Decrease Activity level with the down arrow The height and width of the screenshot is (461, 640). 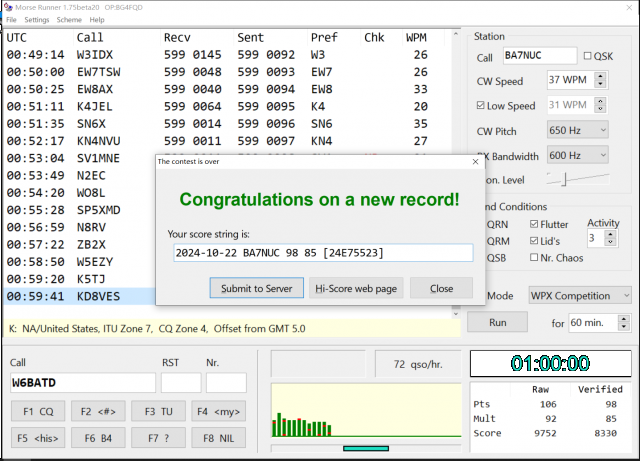click(x=610, y=242)
